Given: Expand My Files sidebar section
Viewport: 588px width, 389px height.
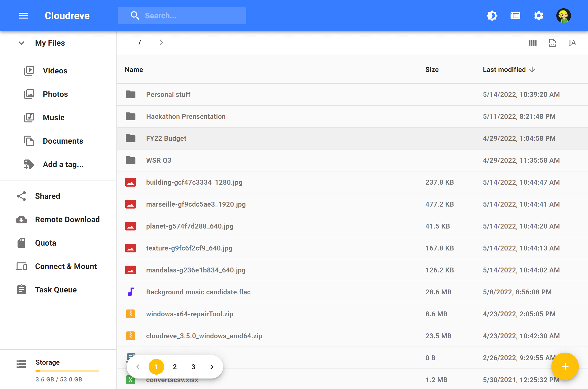Looking at the screenshot, I should 20,43.
